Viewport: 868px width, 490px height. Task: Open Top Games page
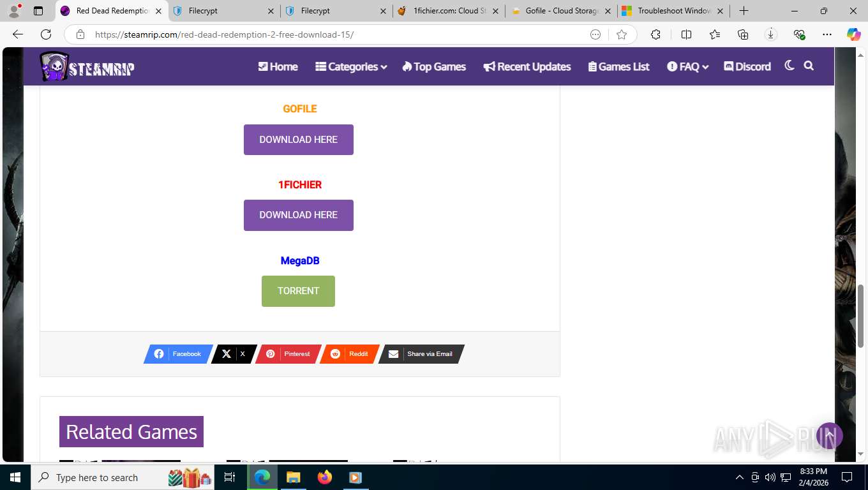point(434,66)
